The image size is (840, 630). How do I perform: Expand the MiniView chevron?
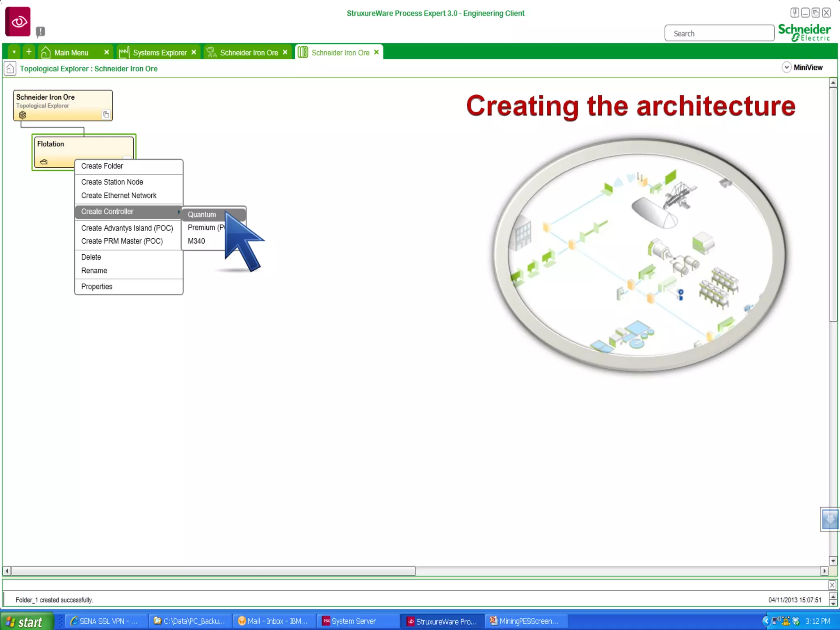coord(786,67)
